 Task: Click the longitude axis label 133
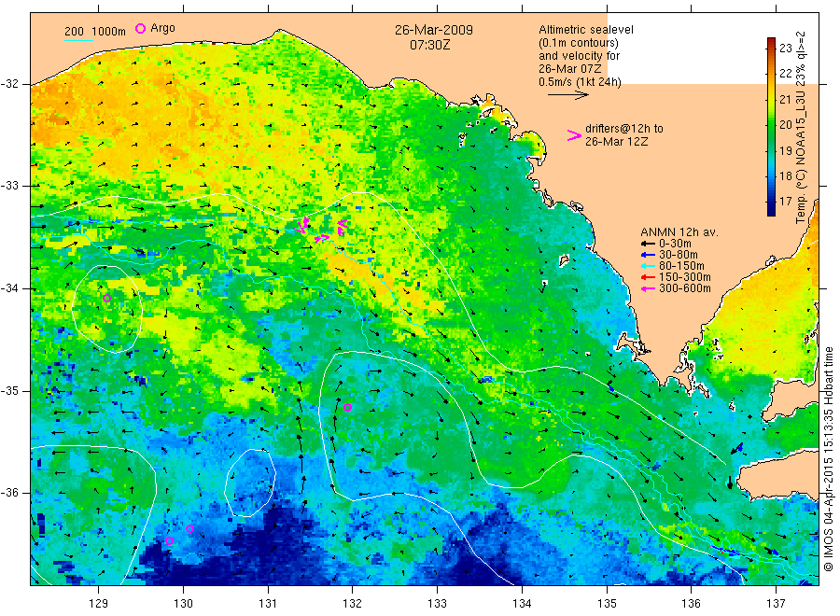tap(437, 604)
